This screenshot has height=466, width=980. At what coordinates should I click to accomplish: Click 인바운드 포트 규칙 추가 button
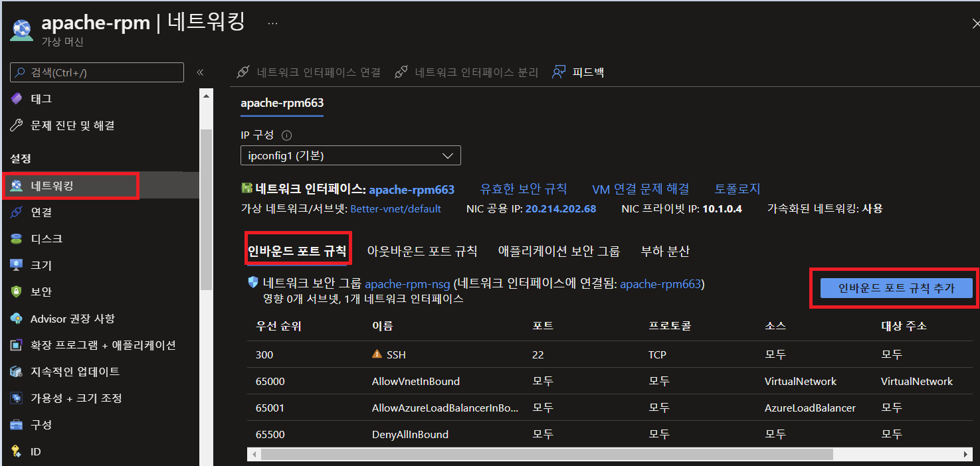(896, 288)
